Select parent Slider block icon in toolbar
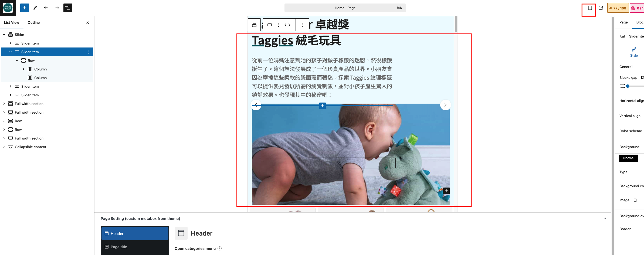The width and height of the screenshot is (644, 255). (254, 25)
